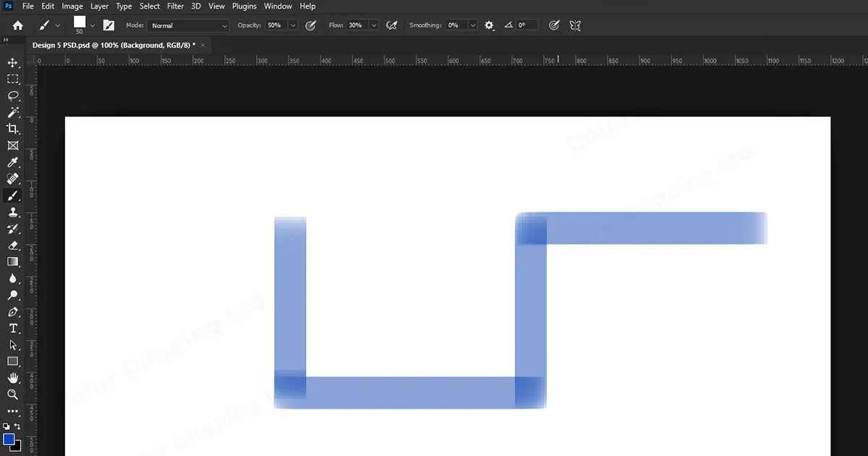868x456 pixels.
Task: Expand the brush preset picker
Action: coord(91,25)
